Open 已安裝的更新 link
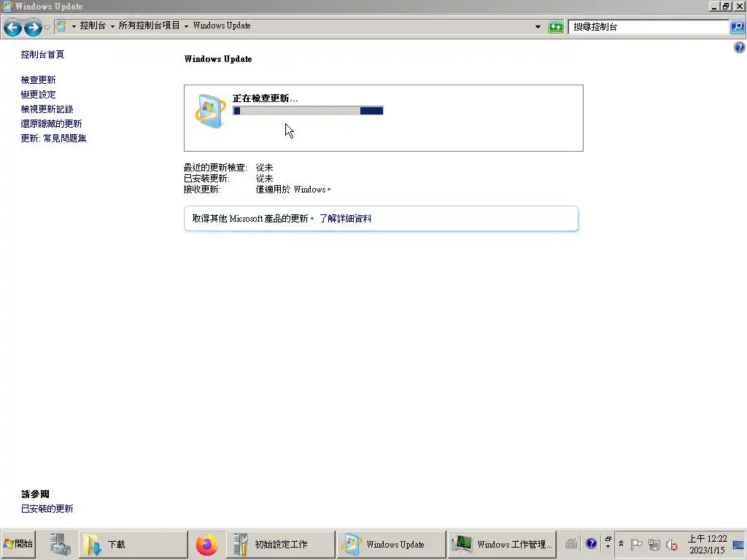 47,508
